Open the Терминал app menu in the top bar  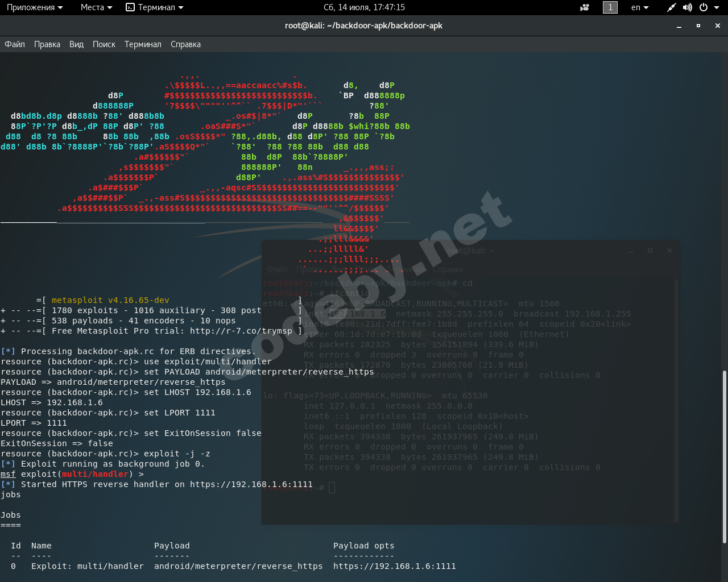155,7
